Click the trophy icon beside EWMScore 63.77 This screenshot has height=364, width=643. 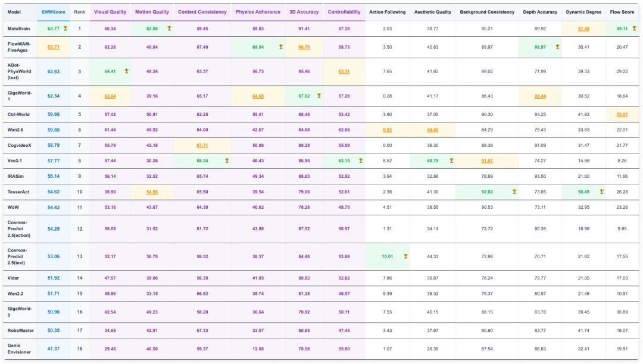[x=65, y=29]
